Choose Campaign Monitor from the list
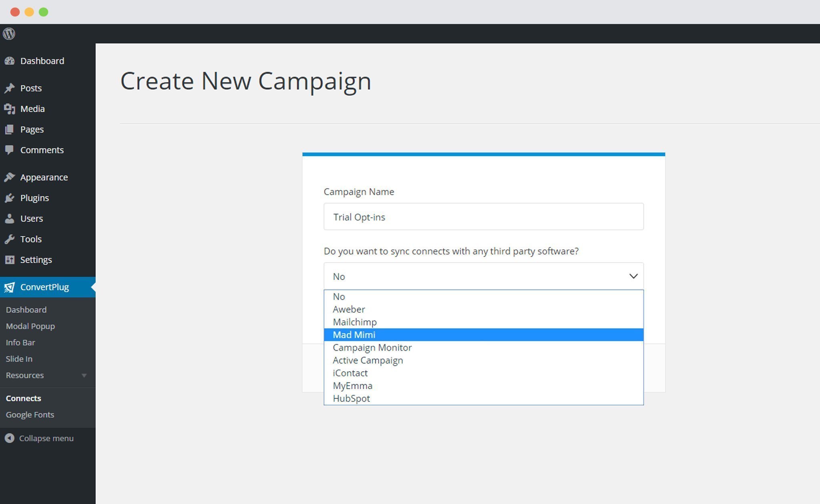The height and width of the screenshot is (504, 820). click(x=484, y=347)
